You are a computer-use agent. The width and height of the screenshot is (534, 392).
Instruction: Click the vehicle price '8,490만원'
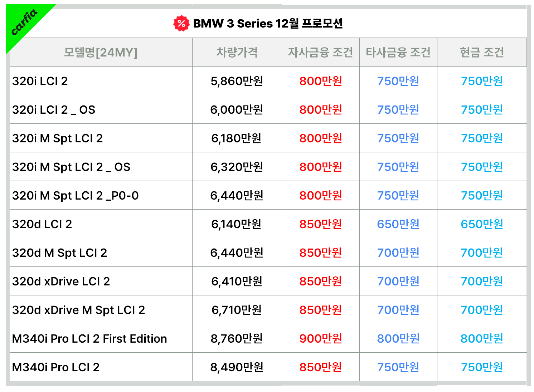pyautogui.click(x=237, y=367)
